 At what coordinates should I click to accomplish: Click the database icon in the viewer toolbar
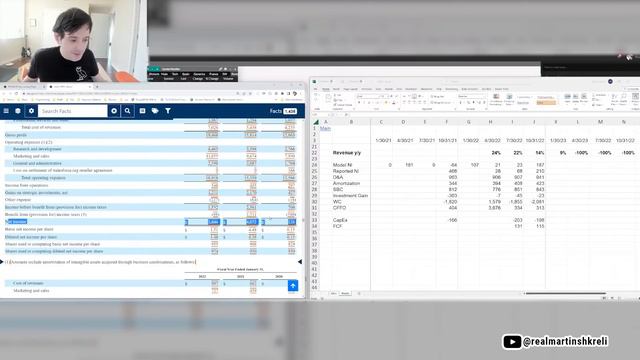click(18, 111)
